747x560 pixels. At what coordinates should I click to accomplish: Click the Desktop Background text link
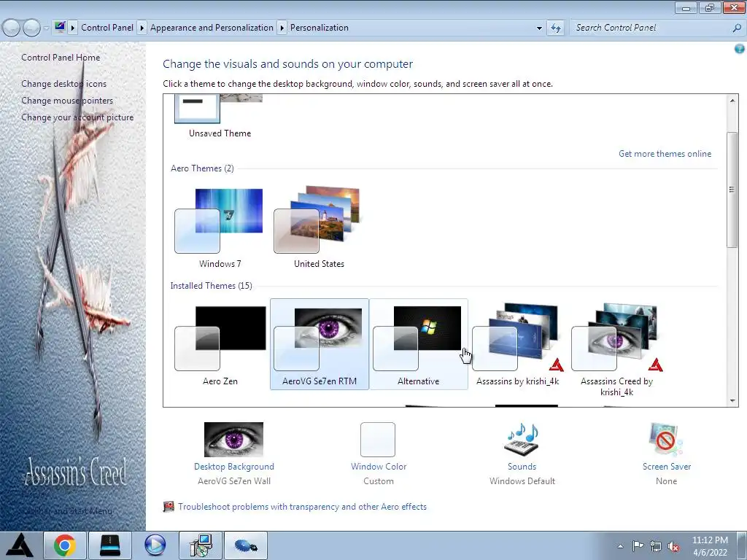tap(234, 467)
